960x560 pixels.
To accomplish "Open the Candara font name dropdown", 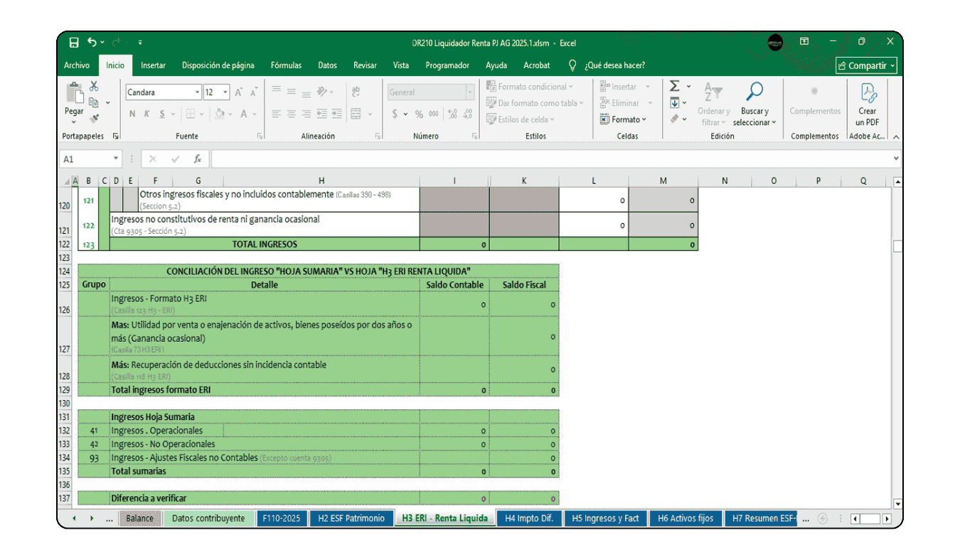I will 197,92.
